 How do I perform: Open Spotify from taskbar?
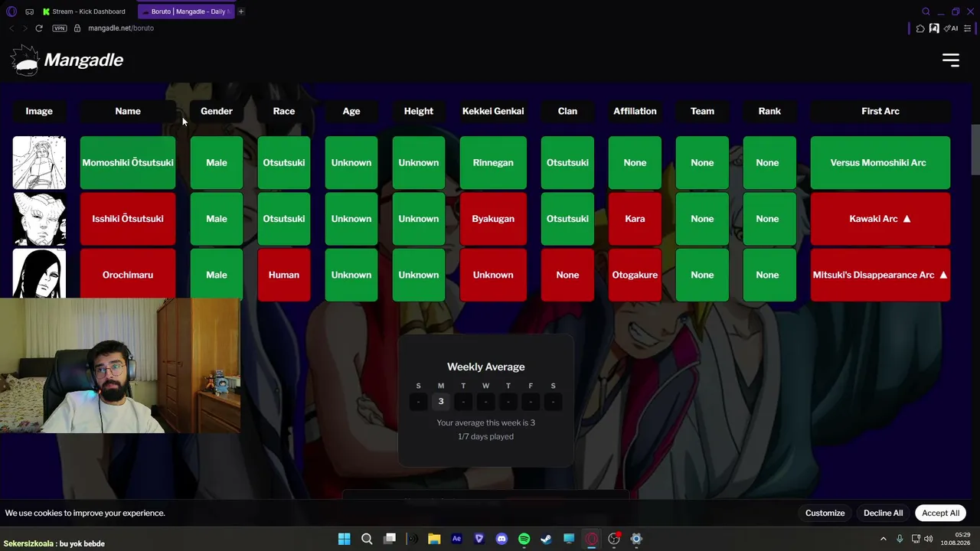tap(524, 539)
